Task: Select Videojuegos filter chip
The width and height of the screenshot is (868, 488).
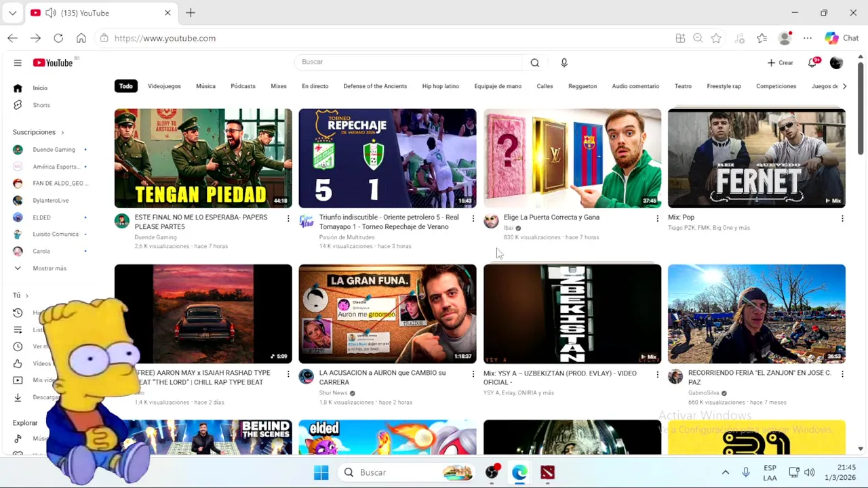Action: coord(164,86)
